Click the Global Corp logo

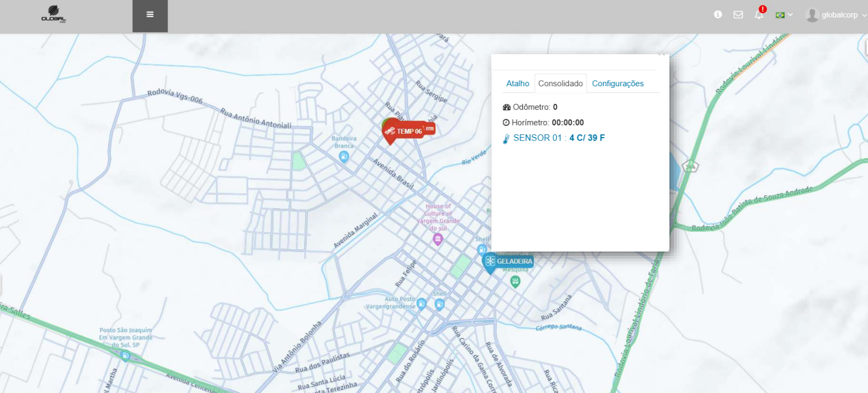point(54,14)
